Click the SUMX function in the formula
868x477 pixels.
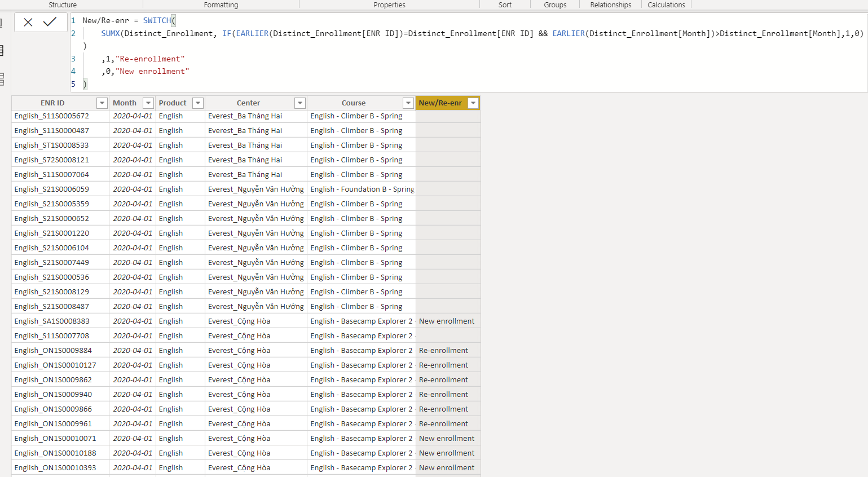pyautogui.click(x=111, y=33)
